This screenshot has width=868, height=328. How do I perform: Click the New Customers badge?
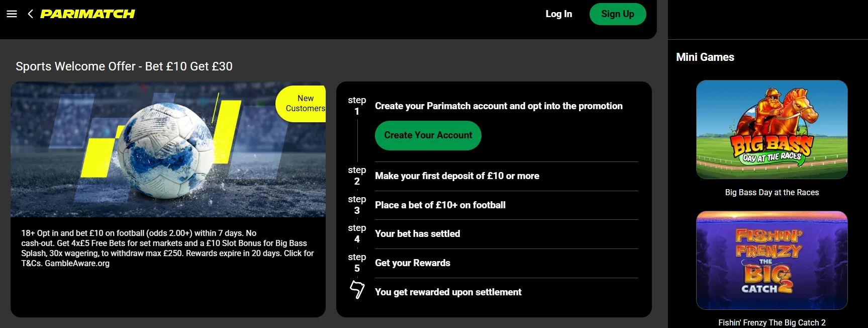click(303, 104)
